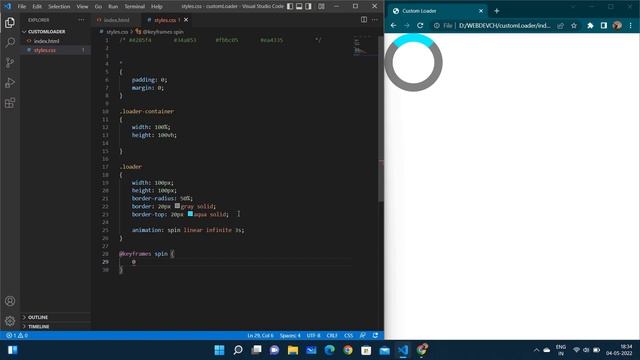Click the aqua color swatch on border-top line
Screen dimensions: 640x360
pos(190,213)
